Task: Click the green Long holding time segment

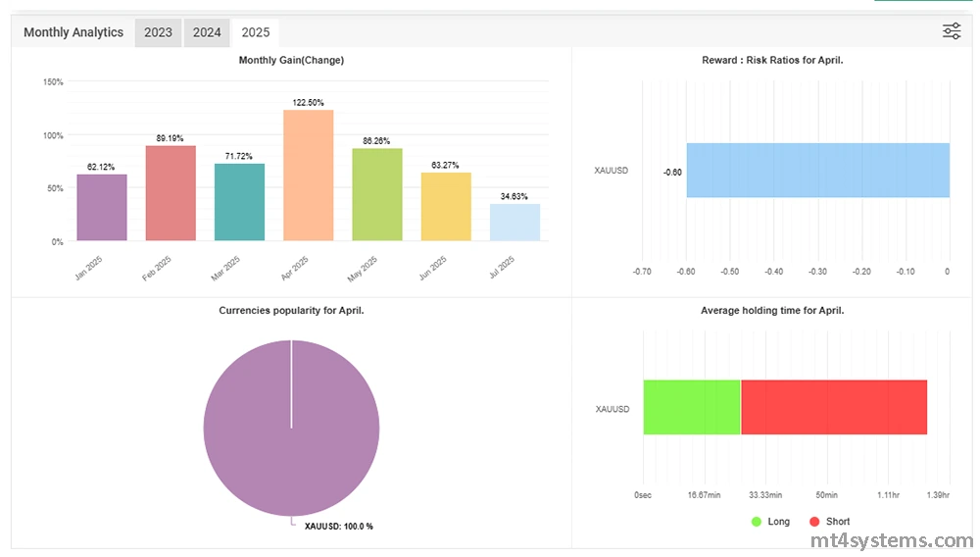Action: (x=691, y=407)
